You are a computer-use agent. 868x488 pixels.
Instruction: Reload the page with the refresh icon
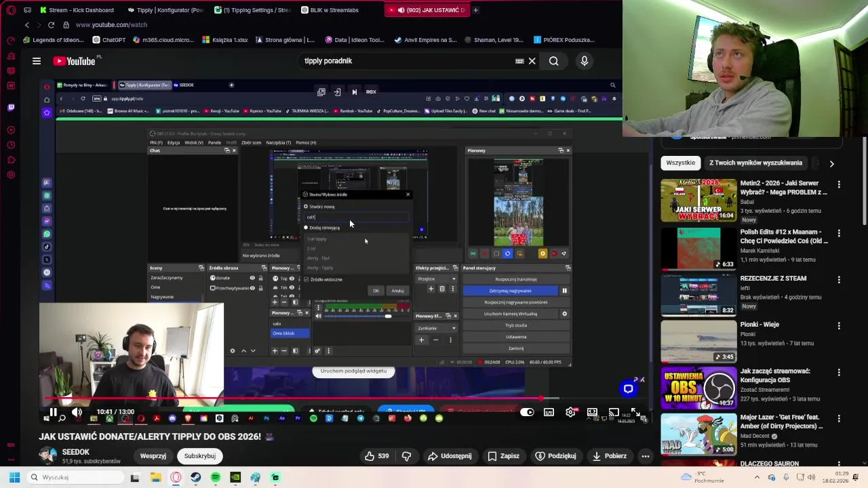51,25
